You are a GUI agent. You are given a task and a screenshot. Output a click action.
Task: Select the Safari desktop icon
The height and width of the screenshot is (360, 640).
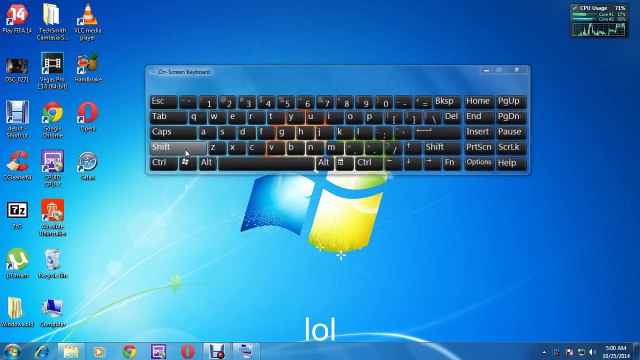[x=88, y=166]
